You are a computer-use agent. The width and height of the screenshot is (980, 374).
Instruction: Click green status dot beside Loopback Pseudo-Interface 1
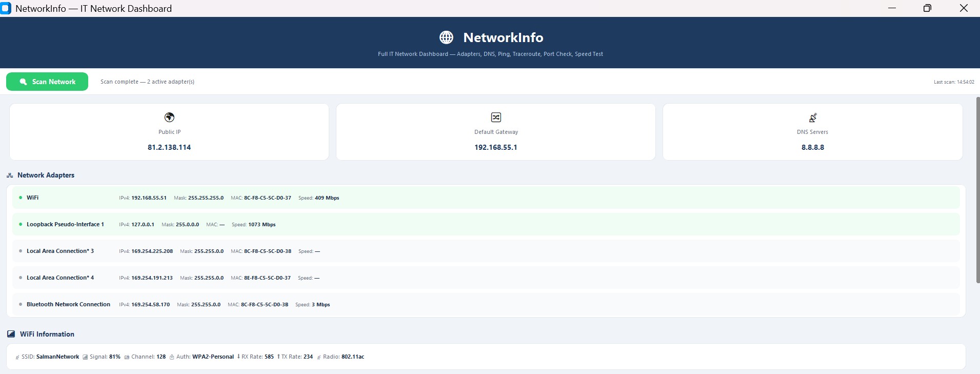pos(21,224)
